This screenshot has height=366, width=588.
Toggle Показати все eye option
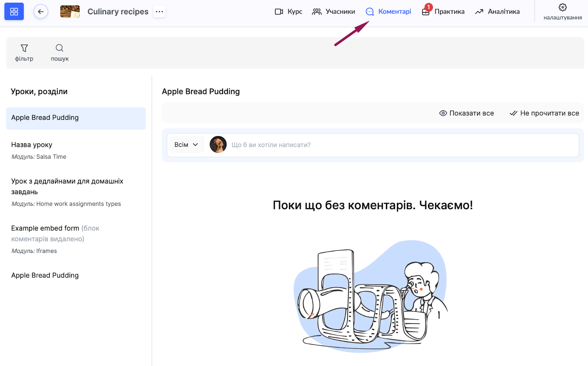[x=466, y=113]
